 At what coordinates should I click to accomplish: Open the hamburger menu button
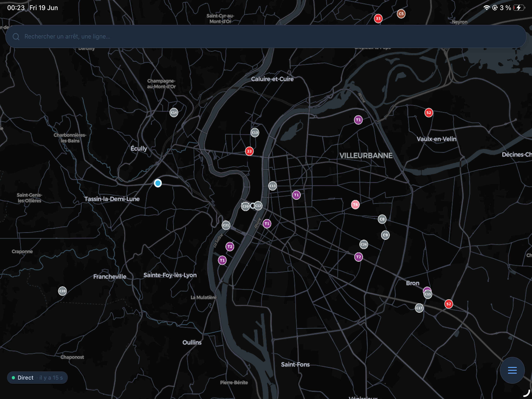coord(512,370)
